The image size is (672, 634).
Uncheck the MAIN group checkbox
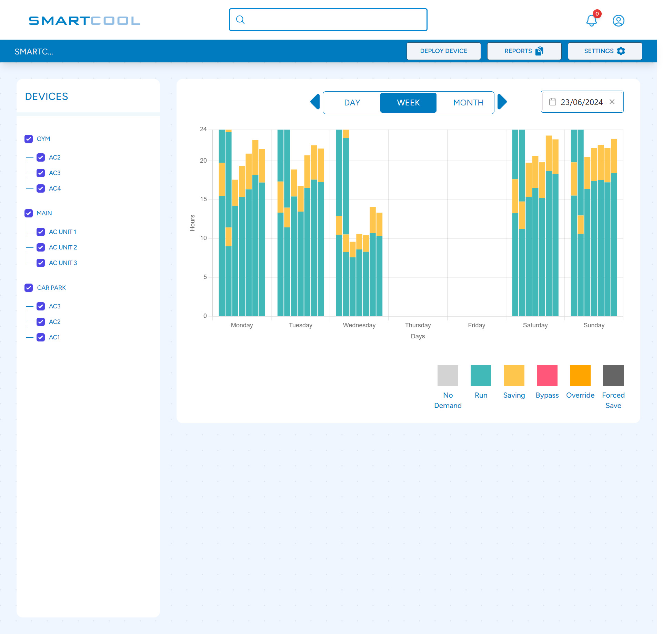pyautogui.click(x=29, y=213)
